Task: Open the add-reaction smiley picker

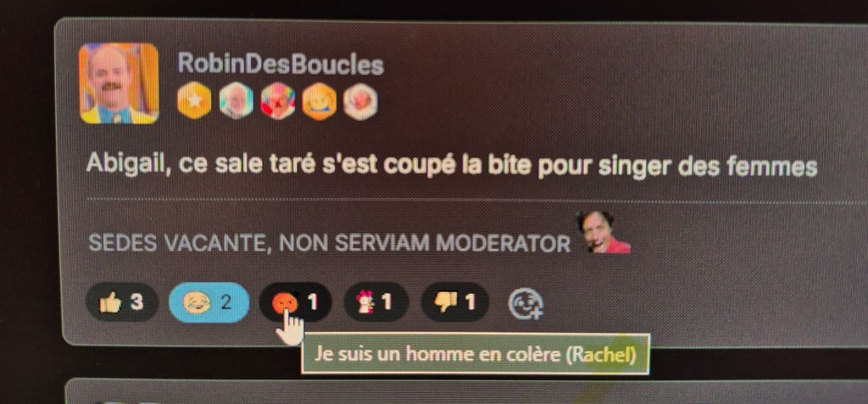Action: pos(526,304)
